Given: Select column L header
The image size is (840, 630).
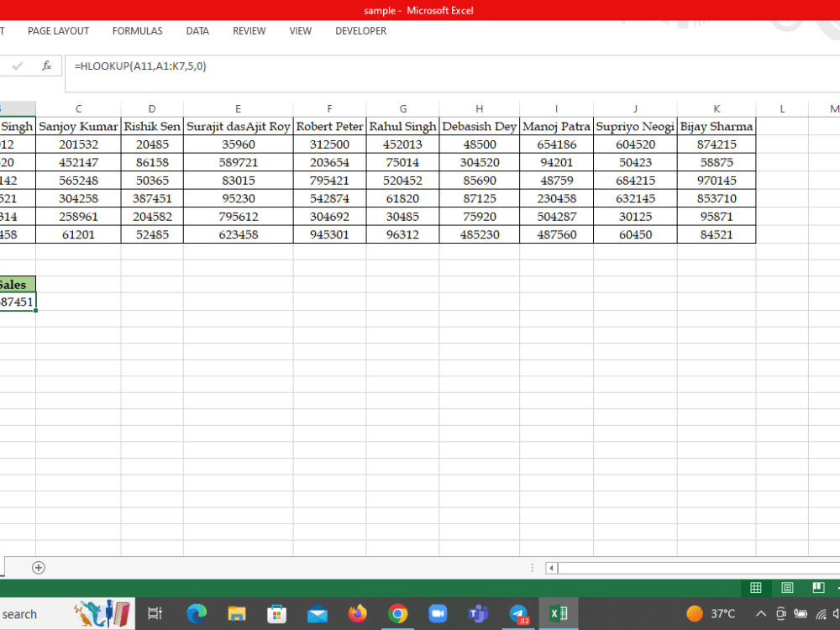Looking at the screenshot, I should pyautogui.click(x=782, y=108).
